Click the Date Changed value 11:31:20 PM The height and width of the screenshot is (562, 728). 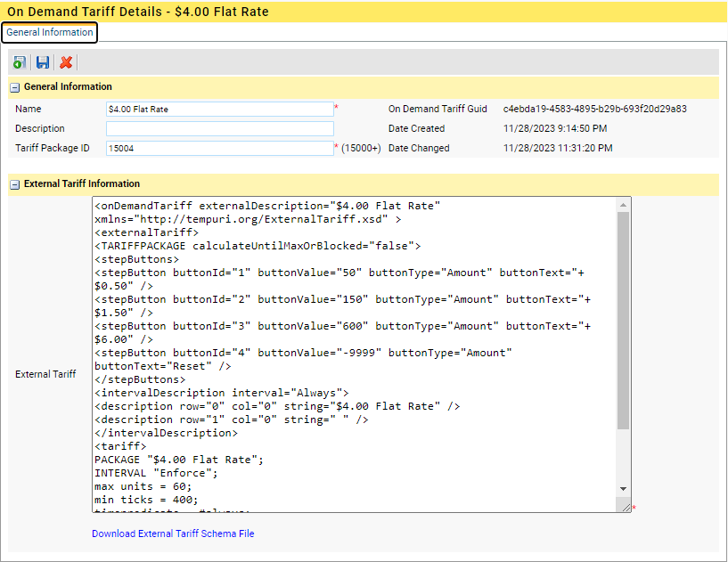coord(558,148)
